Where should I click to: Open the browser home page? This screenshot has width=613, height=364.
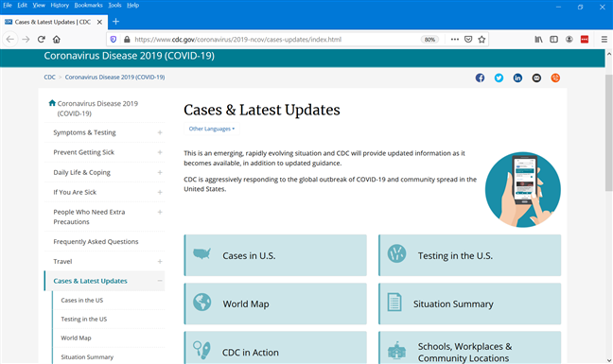click(x=57, y=40)
